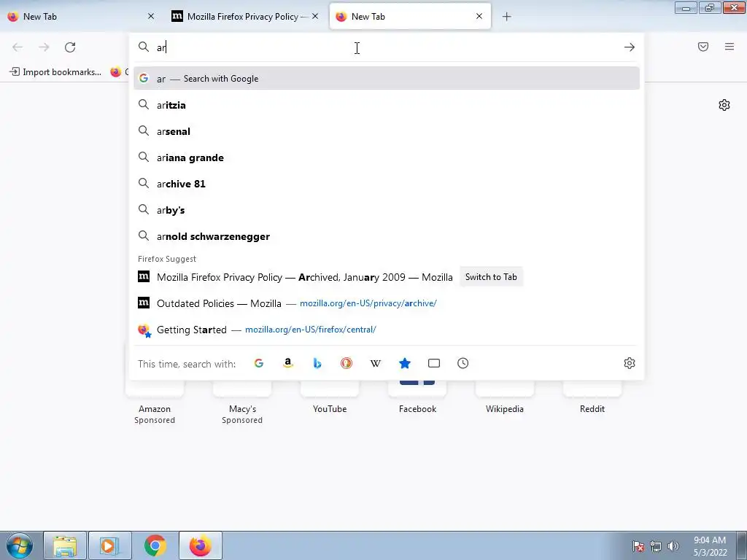This screenshot has height=560, width=747.
Task: Save to Pocket icon in toolbar
Action: coord(703,47)
